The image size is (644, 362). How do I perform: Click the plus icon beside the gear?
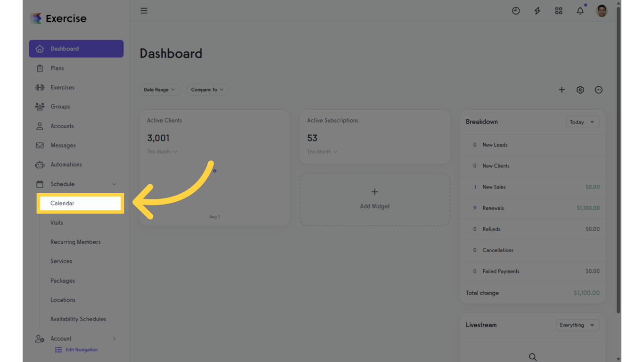click(x=561, y=90)
